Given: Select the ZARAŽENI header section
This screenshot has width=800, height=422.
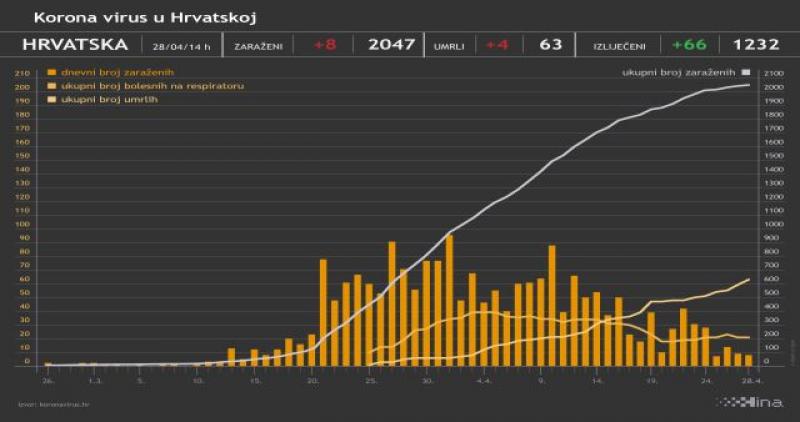Looking at the screenshot, I should point(257,46).
